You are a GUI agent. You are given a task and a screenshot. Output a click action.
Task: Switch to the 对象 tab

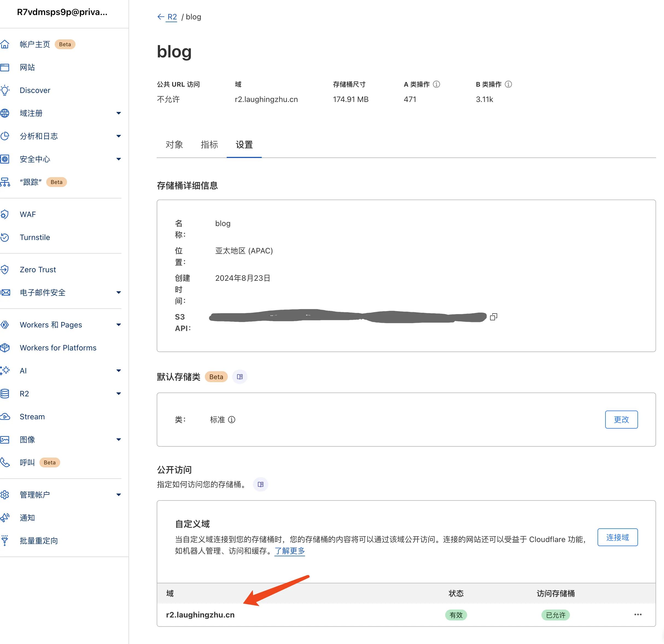coord(174,145)
